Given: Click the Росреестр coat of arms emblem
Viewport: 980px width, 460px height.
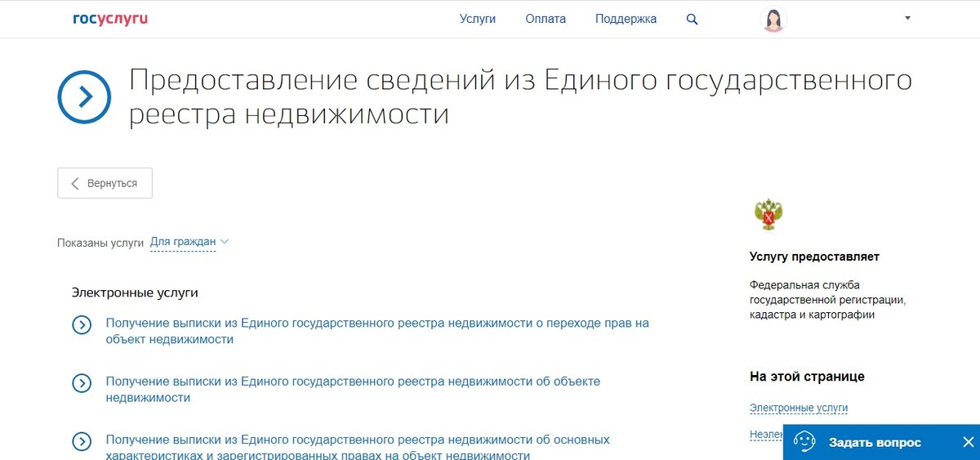Looking at the screenshot, I should coord(768,216).
